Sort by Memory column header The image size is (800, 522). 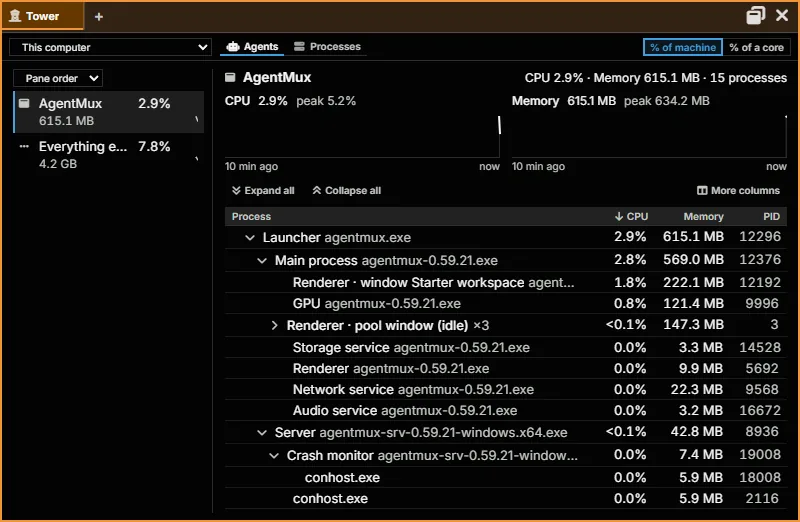click(703, 216)
